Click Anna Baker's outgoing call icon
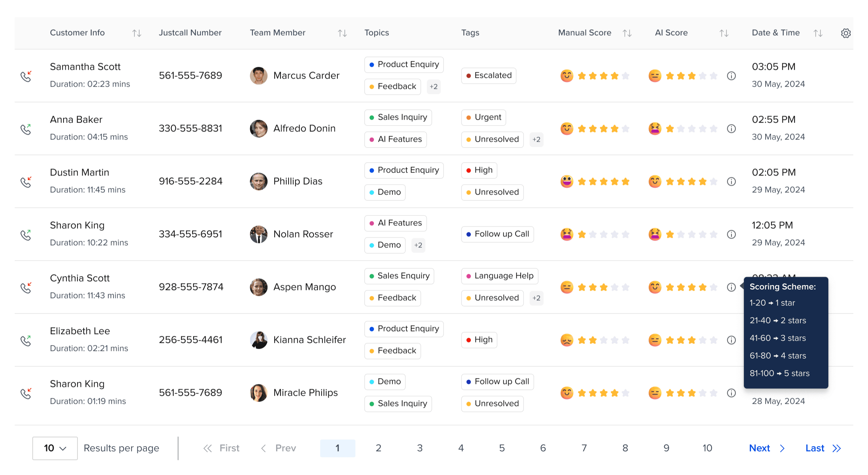This screenshot has width=868, height=475. tap(26, 129)
